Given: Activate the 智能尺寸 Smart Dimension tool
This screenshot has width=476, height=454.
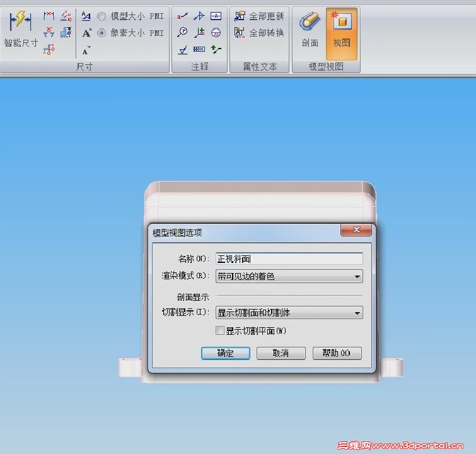Looking at the screenshot, I should 20,28.
